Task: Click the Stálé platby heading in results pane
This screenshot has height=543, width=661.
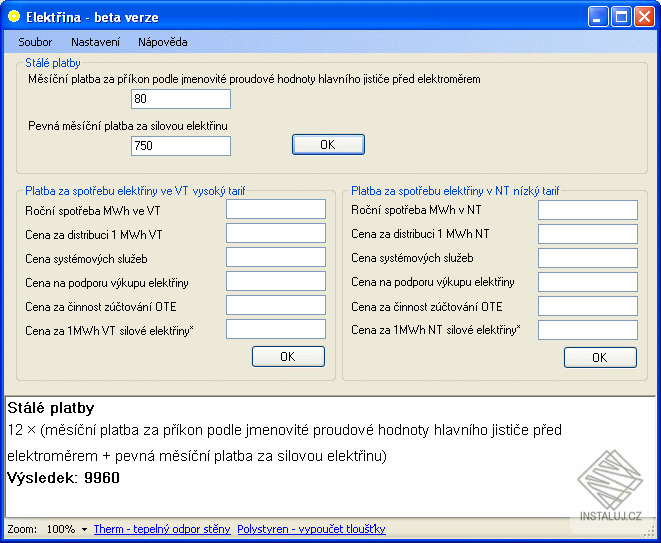Action: coord(51,408)
